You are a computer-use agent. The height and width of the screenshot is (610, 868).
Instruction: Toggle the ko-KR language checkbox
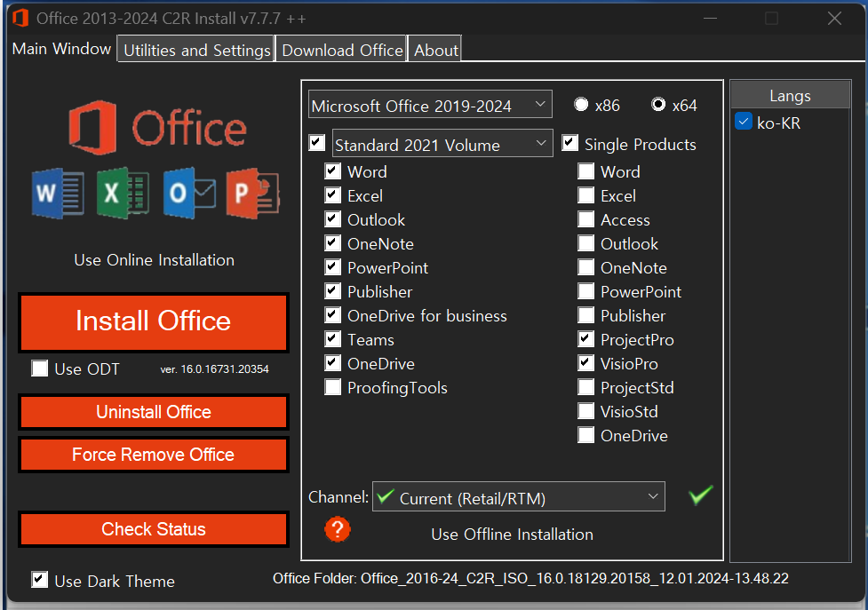tap(744, 121)
